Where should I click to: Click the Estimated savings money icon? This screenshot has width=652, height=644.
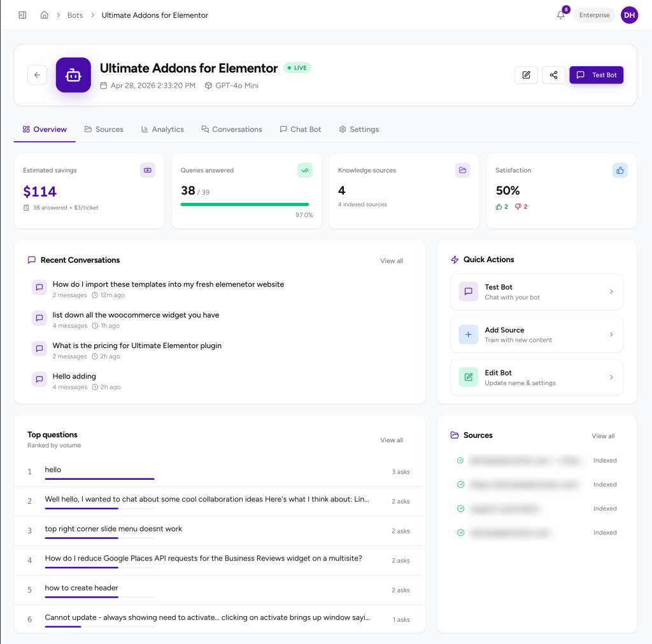tap(148, 171)
